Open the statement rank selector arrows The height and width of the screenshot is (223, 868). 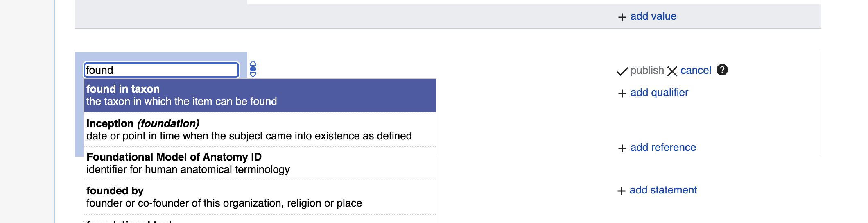pyautogui.click(x=253, y=69)
